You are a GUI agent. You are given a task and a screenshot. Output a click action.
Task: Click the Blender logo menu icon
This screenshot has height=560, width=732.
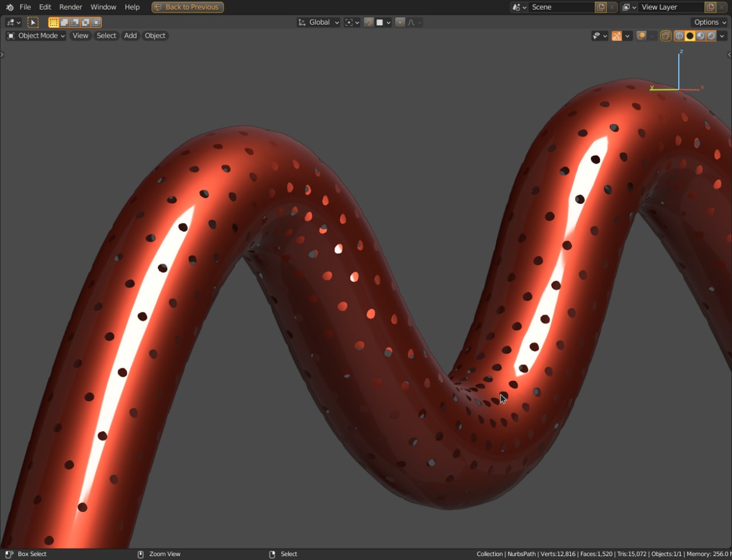(10, 7)
